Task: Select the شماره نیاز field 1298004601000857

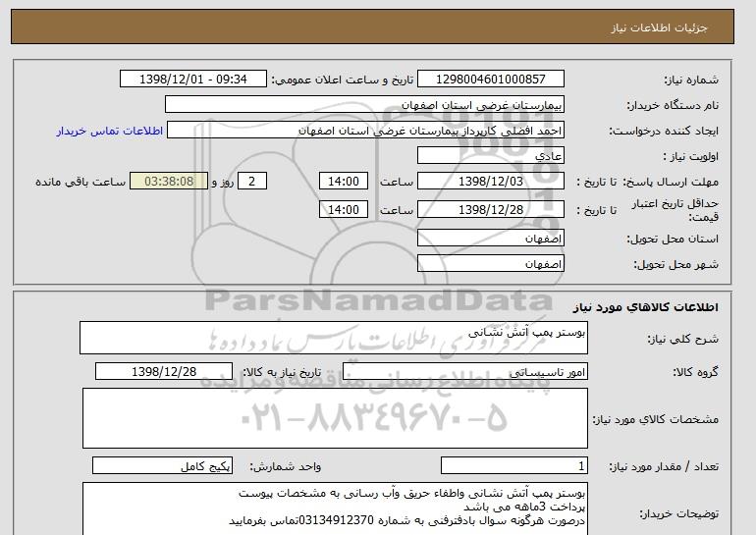Action: point(490,80)
